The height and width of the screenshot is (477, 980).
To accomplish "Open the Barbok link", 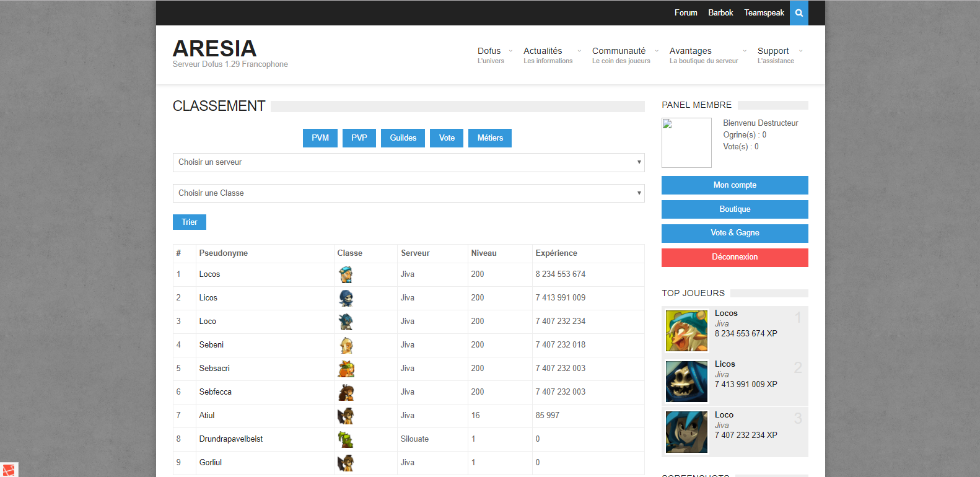I will coord(720,12).
